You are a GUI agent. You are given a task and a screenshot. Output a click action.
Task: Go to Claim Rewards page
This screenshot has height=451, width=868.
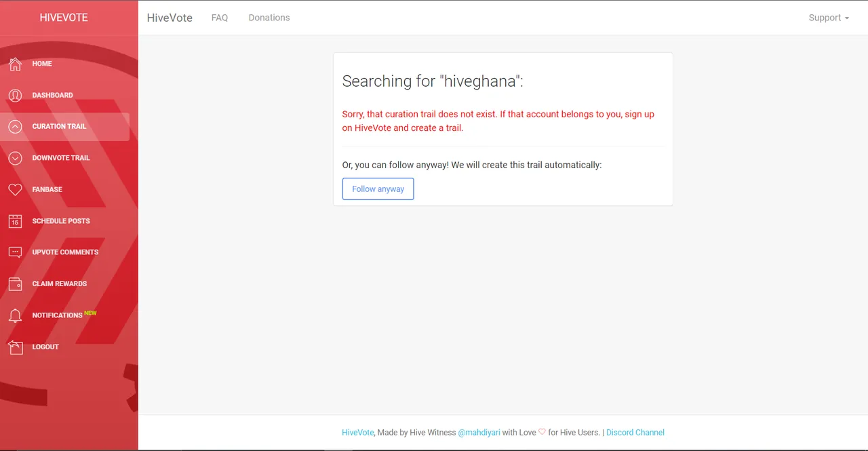coord(65,283)
